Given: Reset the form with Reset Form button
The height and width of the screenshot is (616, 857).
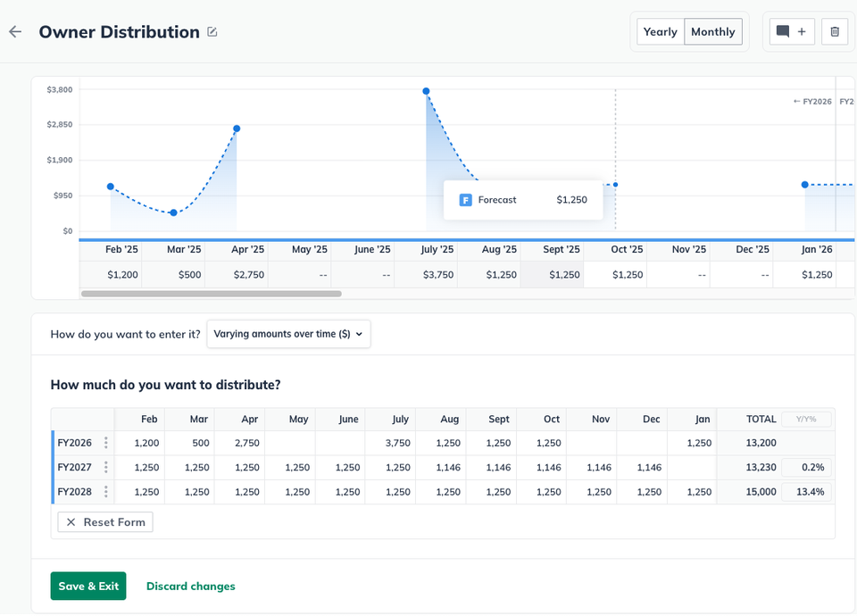Looking at the screenshot, I should pos(105,522).
